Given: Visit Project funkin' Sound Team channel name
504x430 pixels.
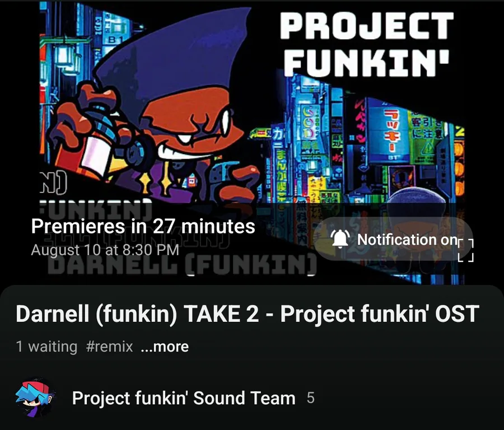Looking at the screenshot, I should point(184,398).
